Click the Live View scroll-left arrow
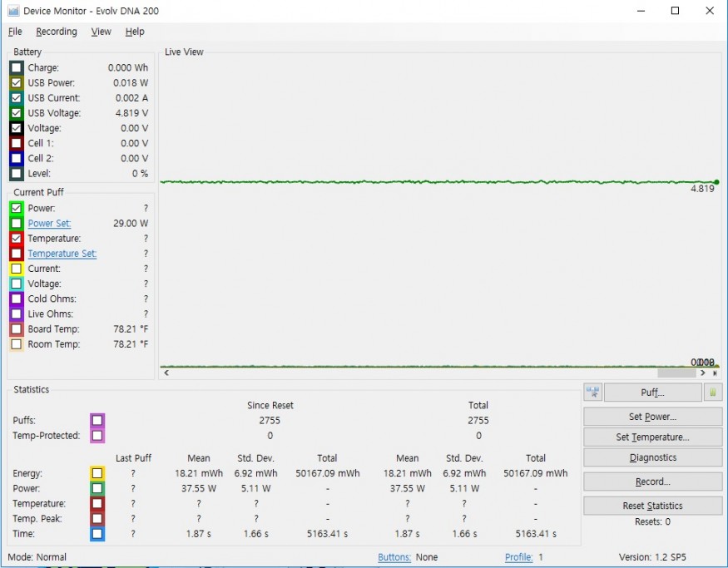 [x=165, y=373]
